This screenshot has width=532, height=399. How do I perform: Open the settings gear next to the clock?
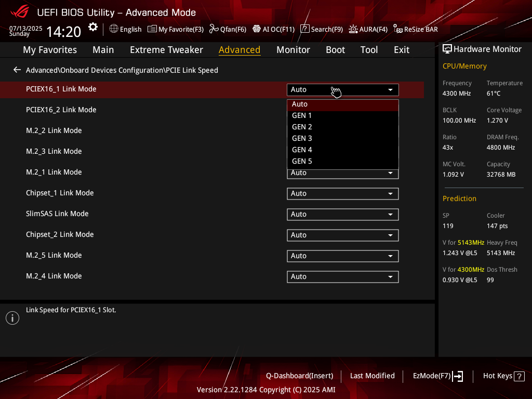pos(93,27)
